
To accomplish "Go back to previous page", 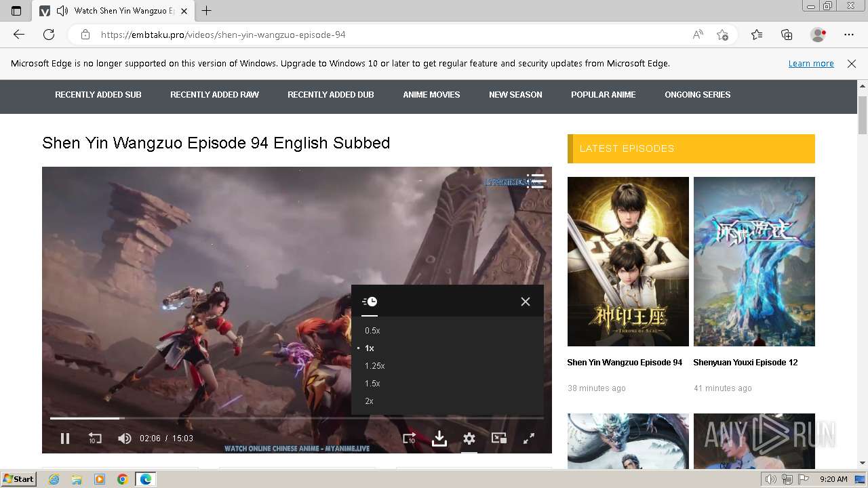I will (19, 35).
